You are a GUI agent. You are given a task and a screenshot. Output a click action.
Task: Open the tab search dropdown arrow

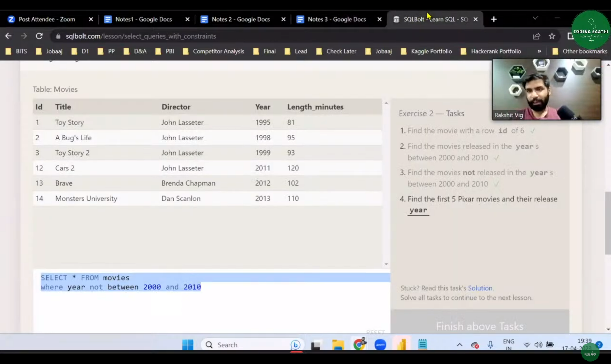click(535, 18)
